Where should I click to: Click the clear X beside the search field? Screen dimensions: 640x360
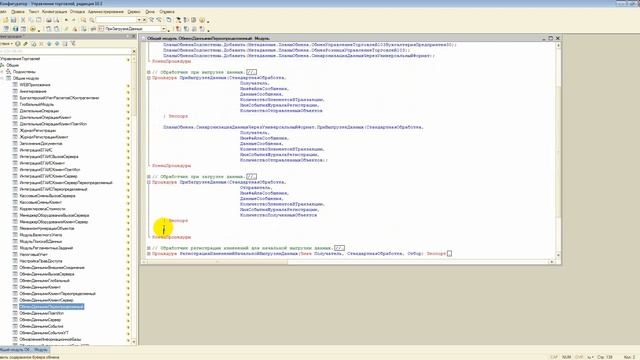pos(144,20)
